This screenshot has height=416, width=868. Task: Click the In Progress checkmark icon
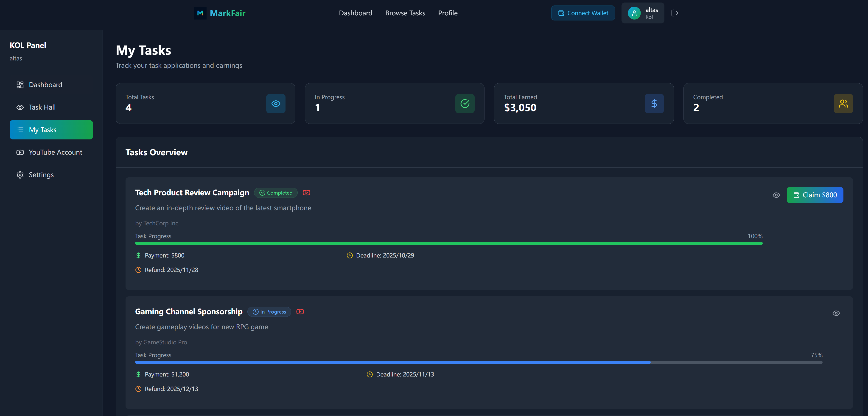465,104
